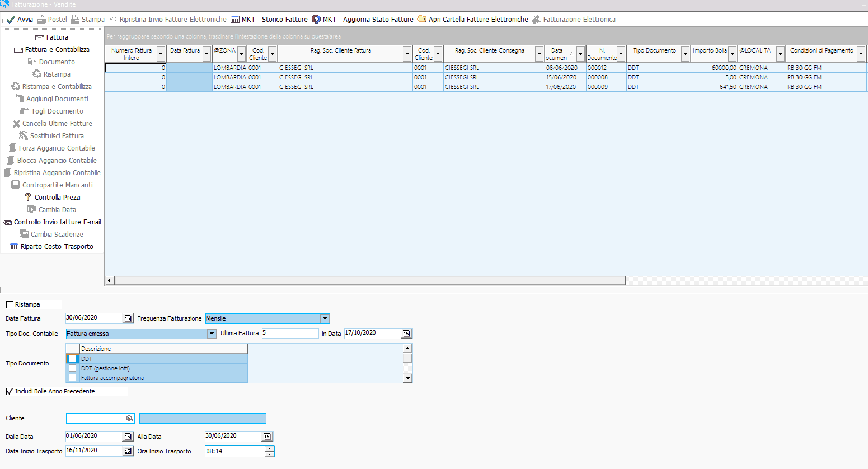Click the Sostituisci Fattura icon
The height and width of the screenshot is (469, 868).
click(x=24, y=135)
